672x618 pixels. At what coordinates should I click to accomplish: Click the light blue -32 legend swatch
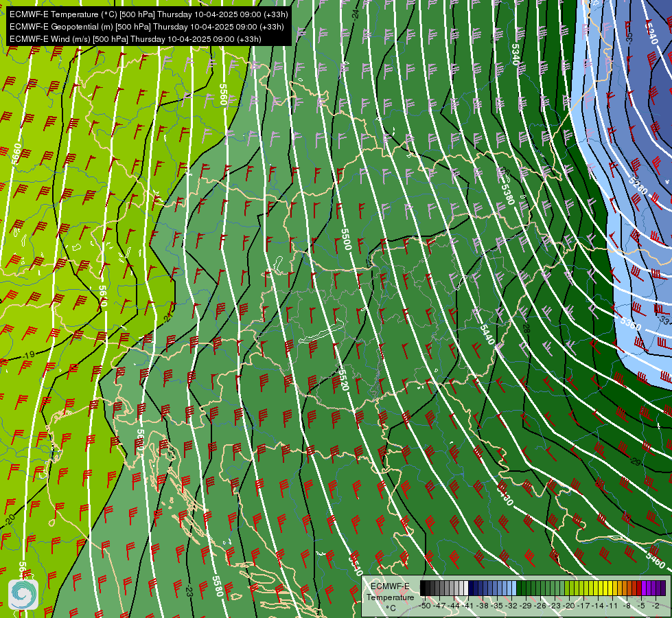(x=514, y=588)
